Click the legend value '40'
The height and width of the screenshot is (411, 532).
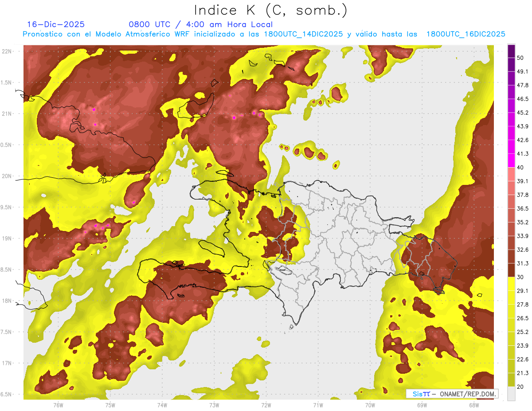coord(520,168)
